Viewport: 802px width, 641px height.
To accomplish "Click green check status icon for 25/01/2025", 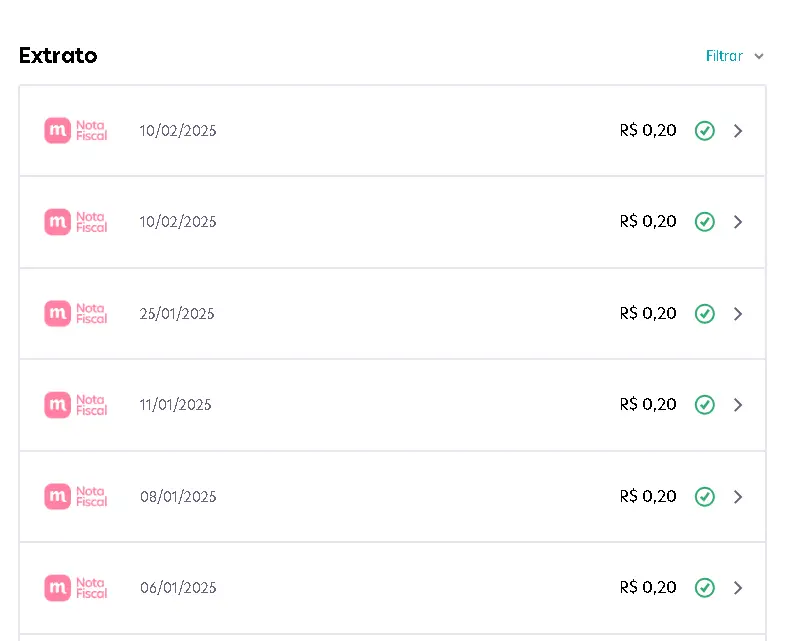I will (x=704, y=314).
